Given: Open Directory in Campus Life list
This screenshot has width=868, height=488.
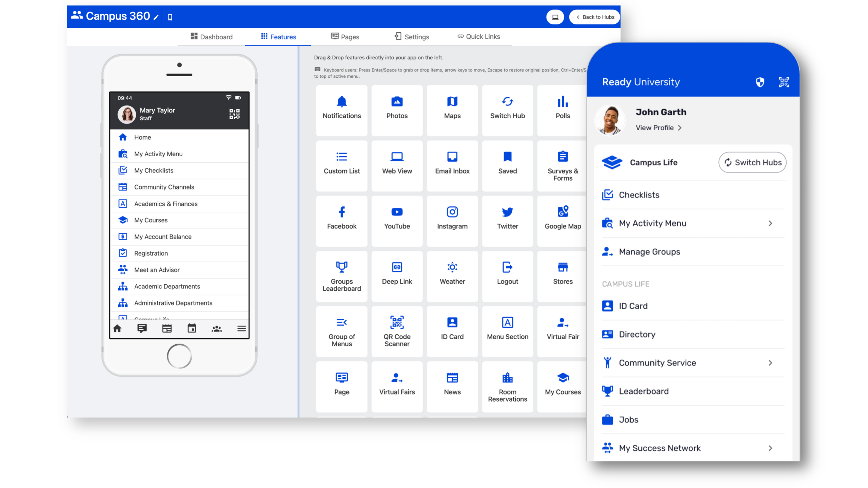Looking at the screenshot, I should 692,334.
